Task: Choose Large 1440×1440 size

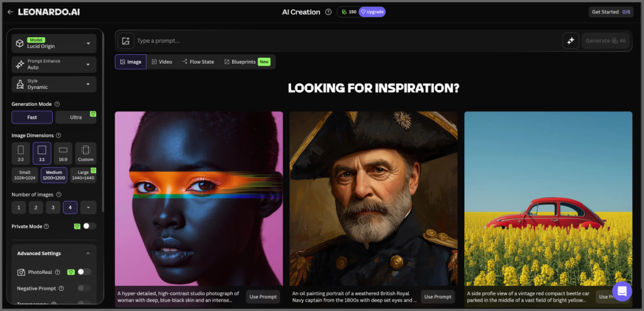Action: tap(84, 175)
